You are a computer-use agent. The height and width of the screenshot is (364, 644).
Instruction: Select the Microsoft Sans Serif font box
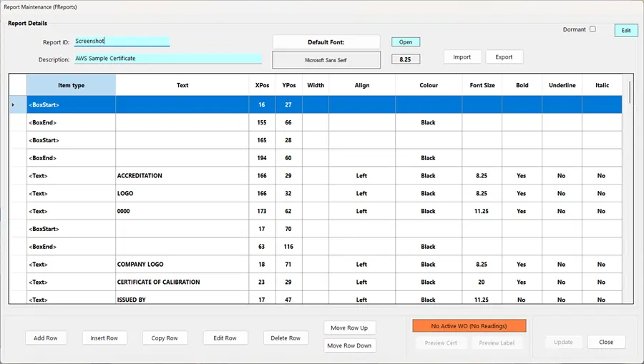[326, 60]
